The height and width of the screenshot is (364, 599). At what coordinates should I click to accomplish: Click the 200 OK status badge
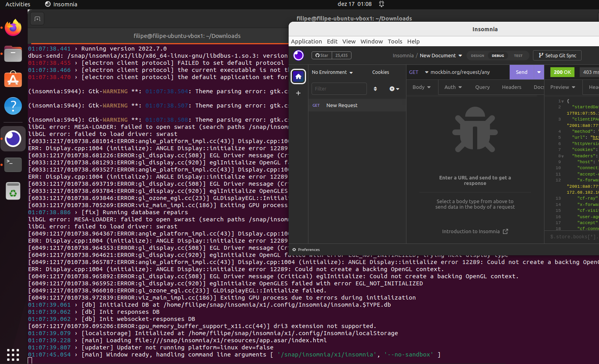click(x=562, y=72)
